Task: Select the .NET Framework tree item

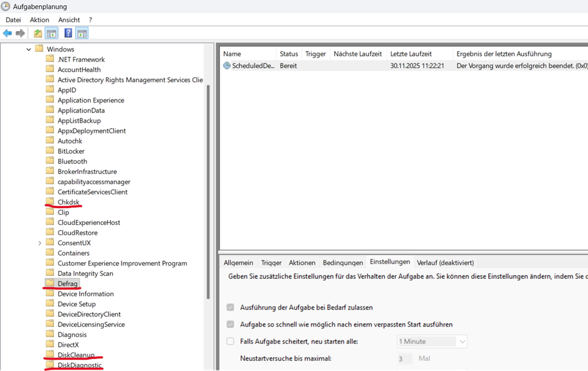Action: pyautogui.click(x=81, y=59)
